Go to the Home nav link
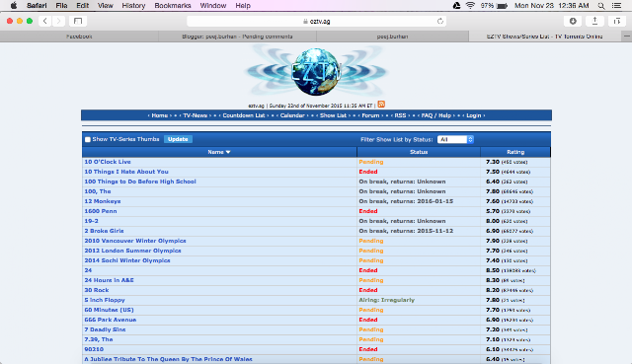The image size is (632, 364). pyautogui.click(x=160, y=115)
